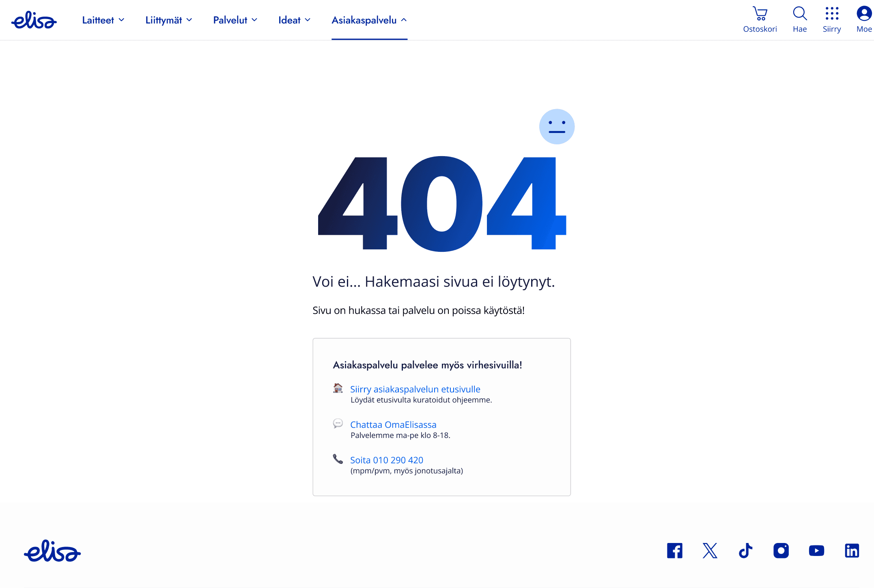Click the heading 'Asiakaspalvelu palvelee myös virhesivuilla!'
The image size is (874, 588).
(427, 365)
